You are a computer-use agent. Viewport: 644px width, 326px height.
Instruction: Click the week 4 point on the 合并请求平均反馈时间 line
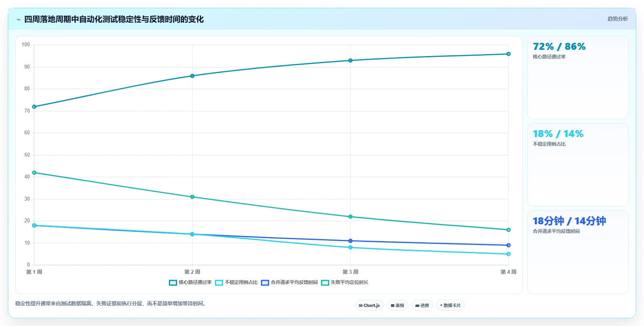[508, 245]
